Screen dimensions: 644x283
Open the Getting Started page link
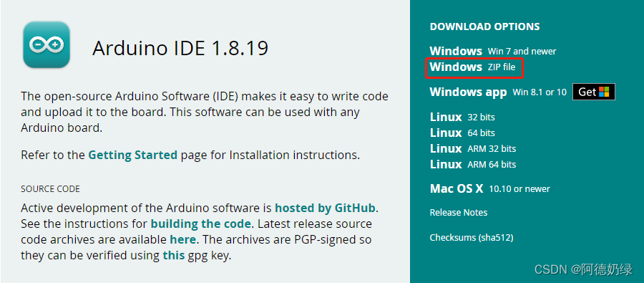click(x=132, y=155)
